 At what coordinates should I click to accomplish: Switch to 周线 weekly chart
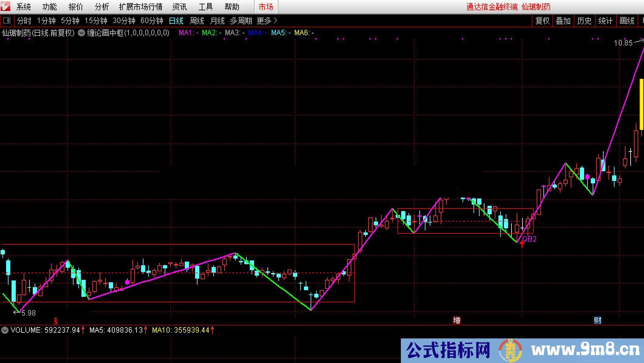pos(196,21)
